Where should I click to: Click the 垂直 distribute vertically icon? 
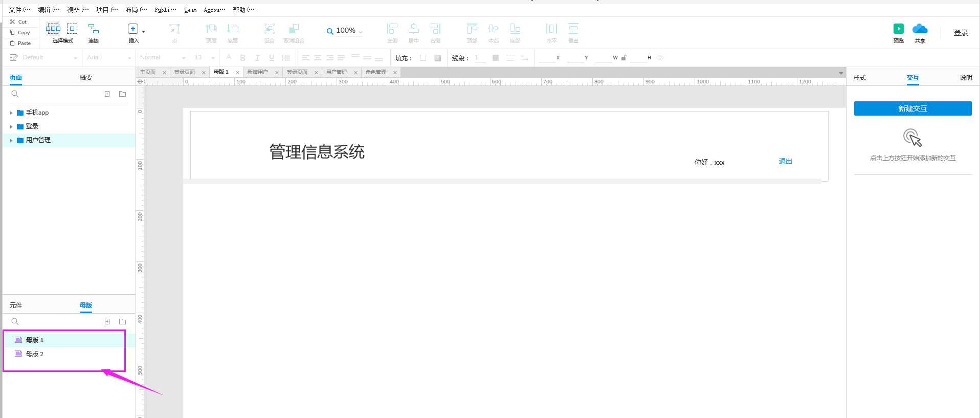pos(573,29)
